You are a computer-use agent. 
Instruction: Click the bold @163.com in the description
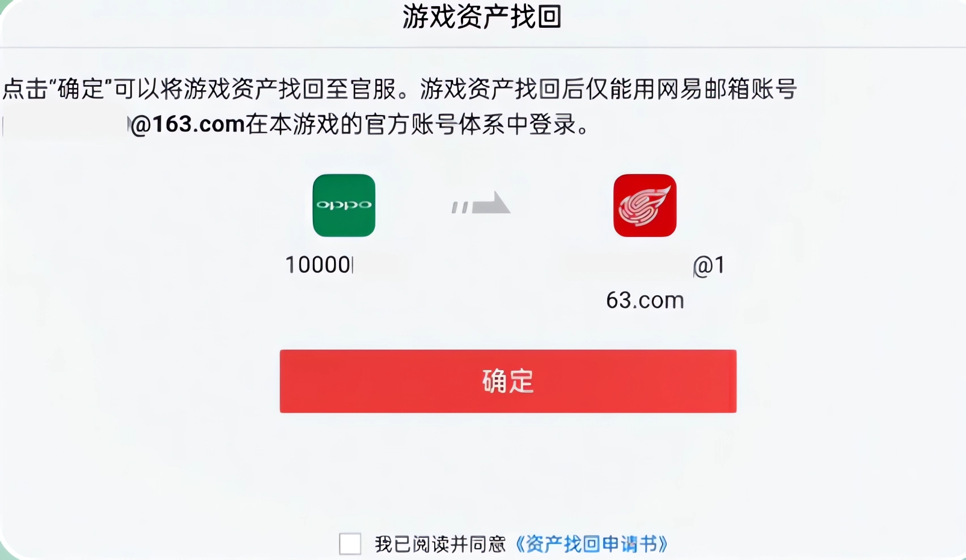(x=187, y=124)
